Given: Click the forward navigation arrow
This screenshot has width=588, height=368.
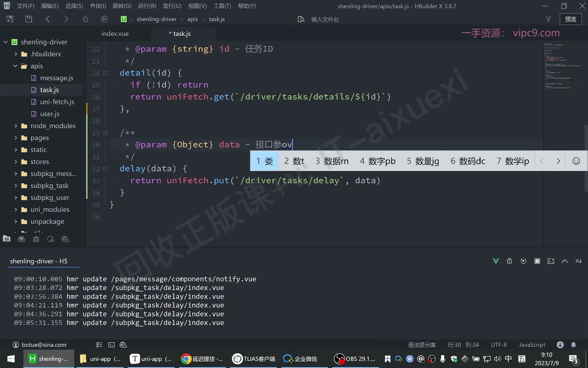Looking at the screenshot, I should 66,19.
